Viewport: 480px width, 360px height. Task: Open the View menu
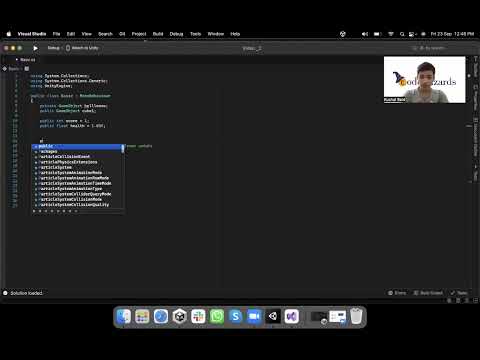click(87, 34)
